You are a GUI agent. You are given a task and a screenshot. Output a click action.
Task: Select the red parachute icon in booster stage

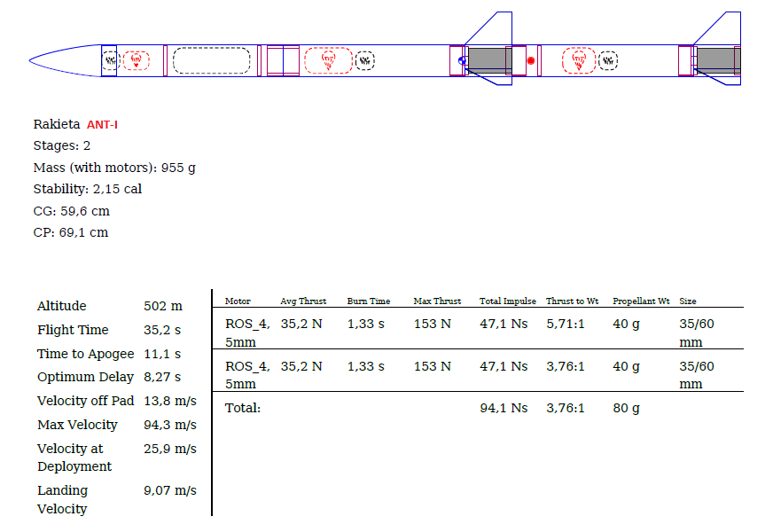(578, 60)
